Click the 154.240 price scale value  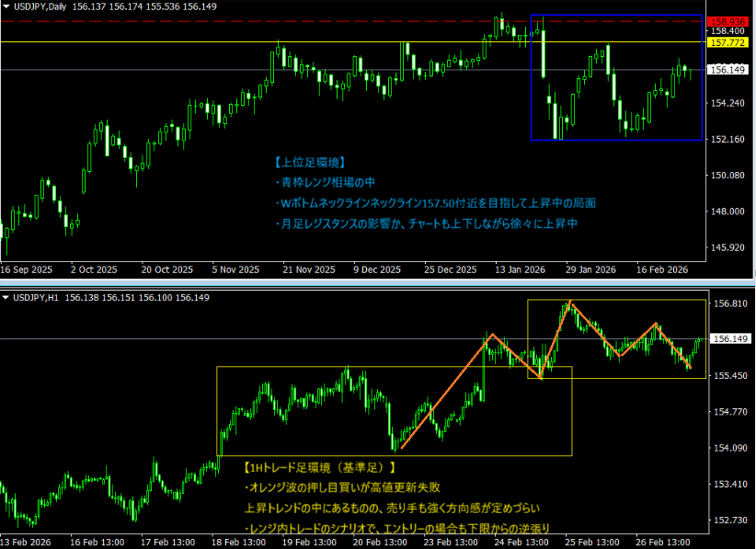[x=727, y=103]
